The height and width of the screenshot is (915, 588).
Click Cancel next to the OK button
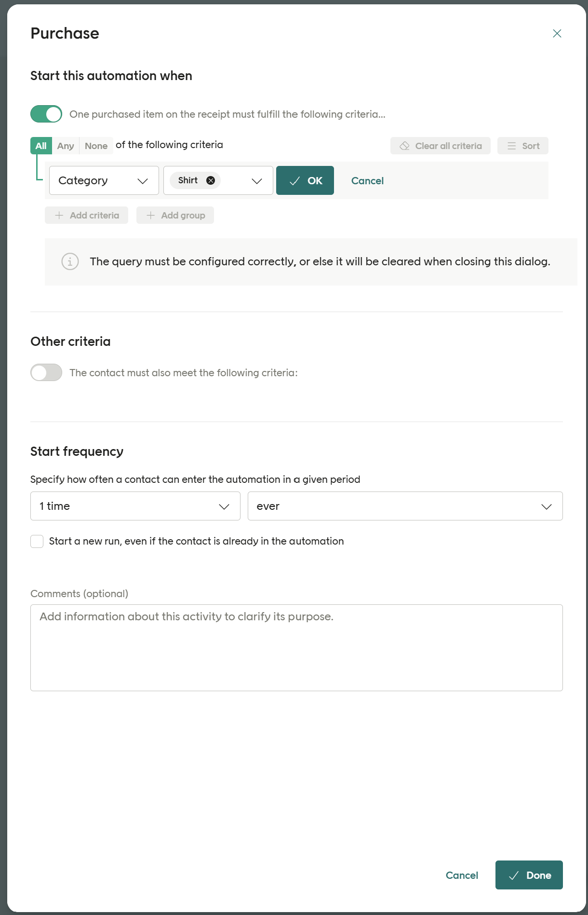367,181
